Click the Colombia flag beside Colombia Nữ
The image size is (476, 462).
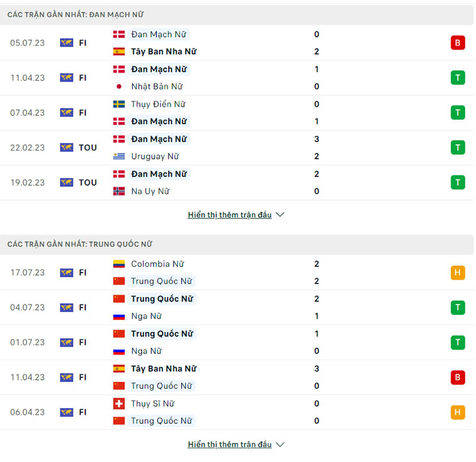(x=119, y=264)
